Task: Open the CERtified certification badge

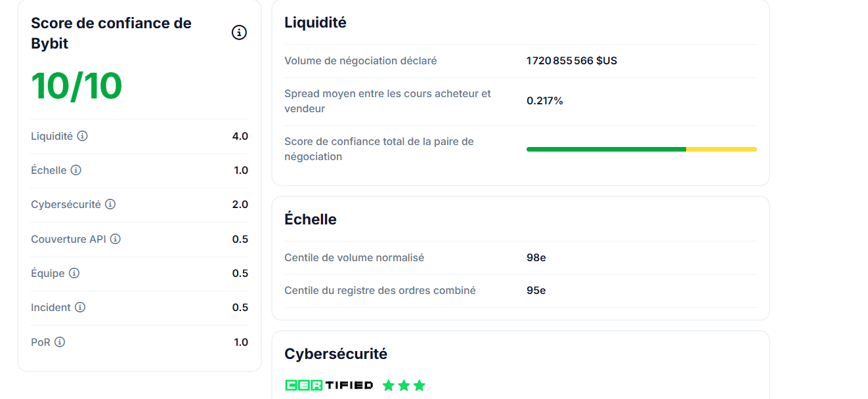Action: point(328,385)
